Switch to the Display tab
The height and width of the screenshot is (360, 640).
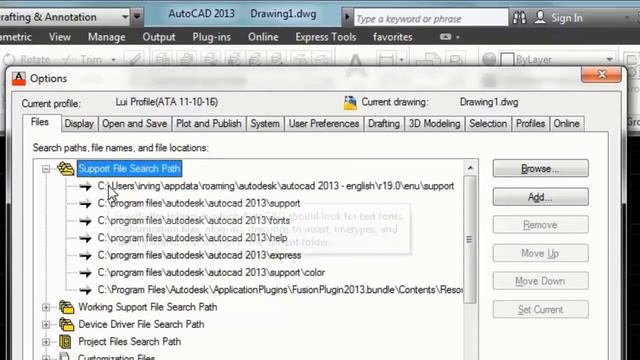[79, 124]
